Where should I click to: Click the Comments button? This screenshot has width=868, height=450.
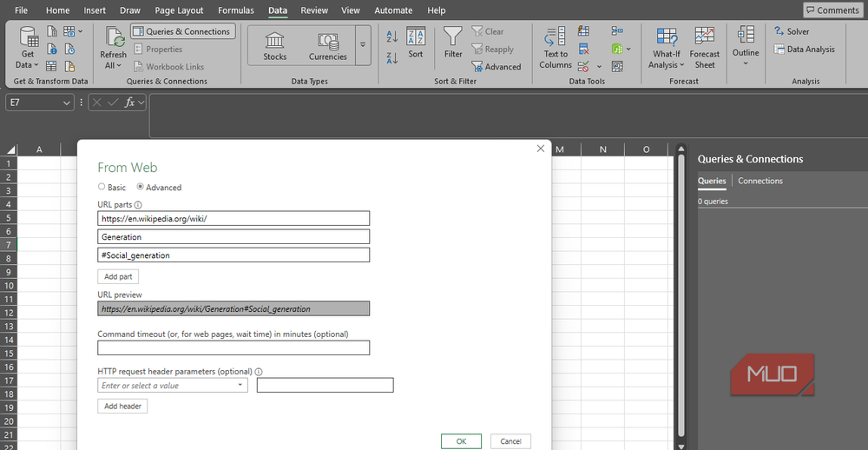(832, 10)
